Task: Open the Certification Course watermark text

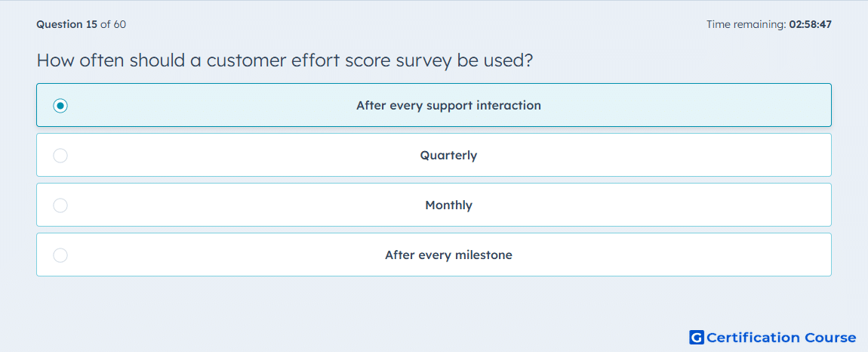Action: (781, 337)
